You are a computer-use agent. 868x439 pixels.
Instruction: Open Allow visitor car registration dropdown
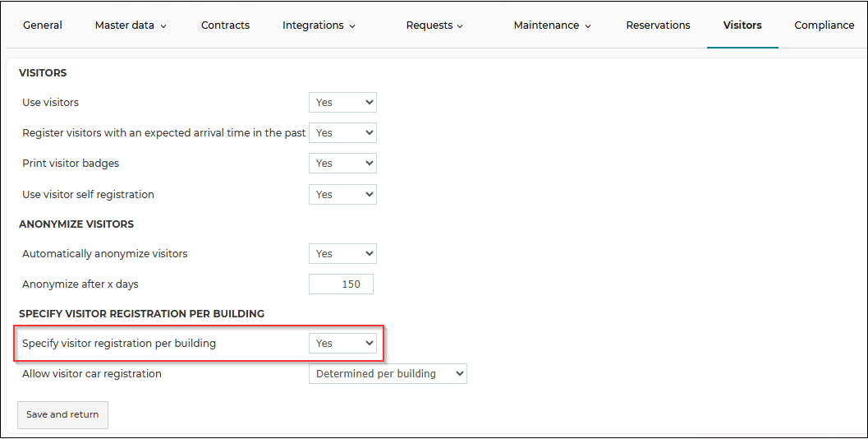coord(388,374)
